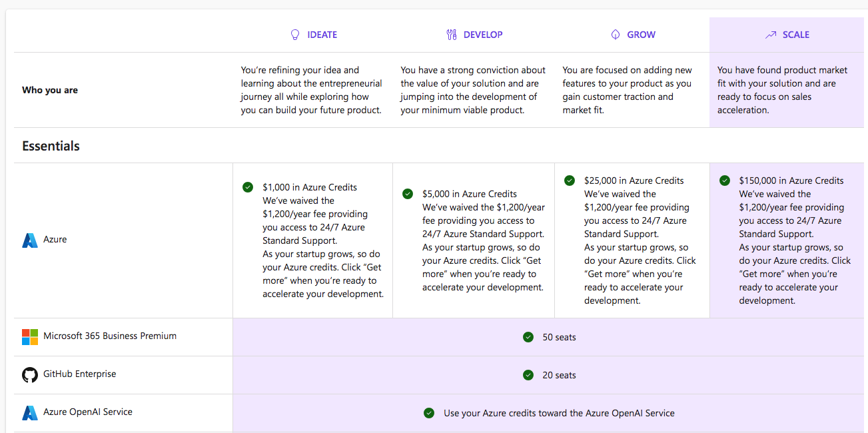Image resolution: width=868 pixels, height=433 pixels.
Task: Select the SCALE column header
Action: [787, 35]
